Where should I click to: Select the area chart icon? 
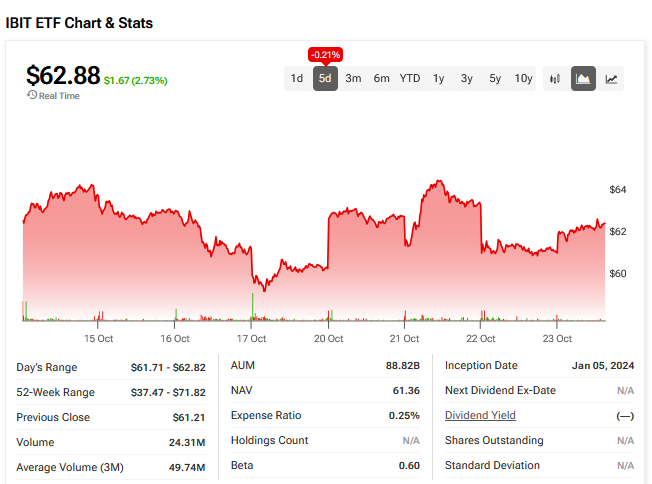583,79
